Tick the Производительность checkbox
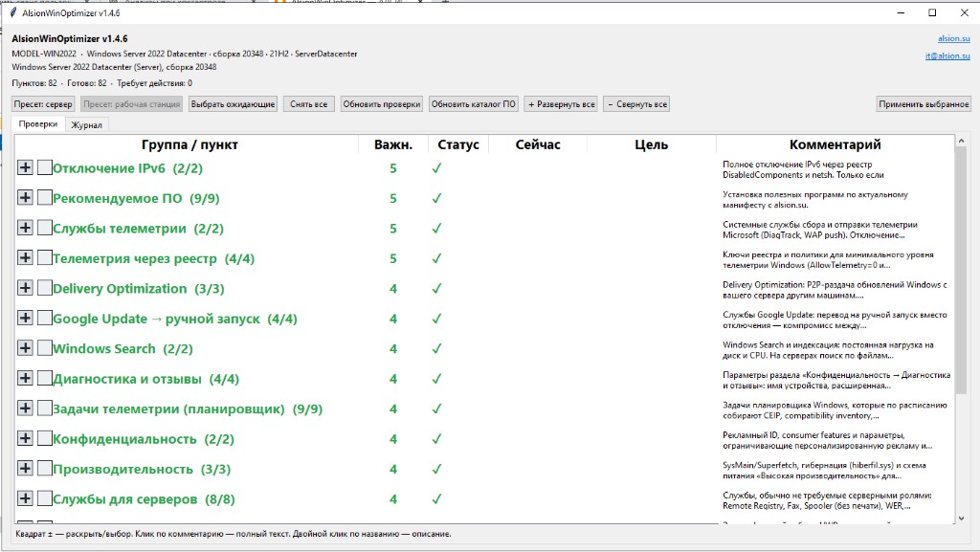980x552 pixels. click(x=44, y=468)
